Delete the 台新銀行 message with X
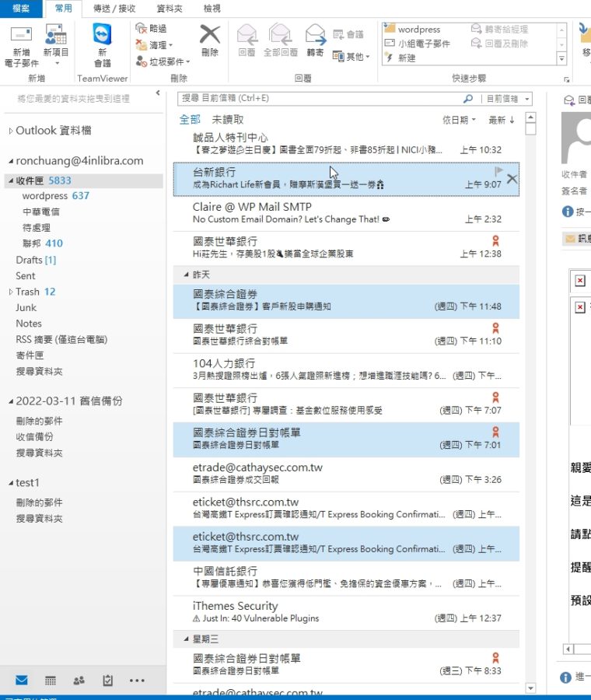The image size is (591, 700). click(512, 179)
